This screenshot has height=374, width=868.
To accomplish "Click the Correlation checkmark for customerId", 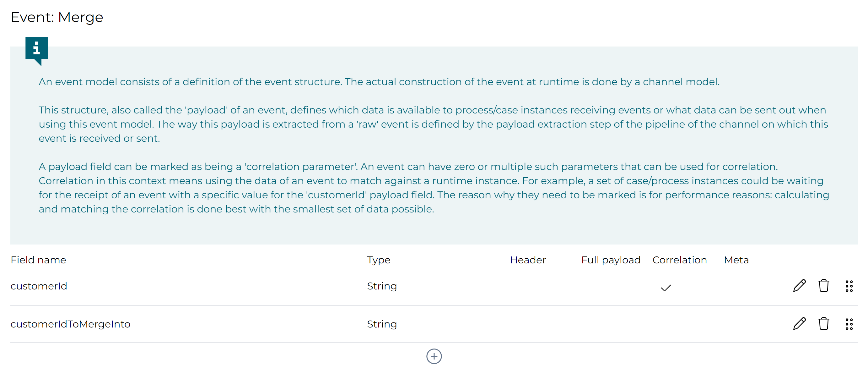I will (666, 288).
